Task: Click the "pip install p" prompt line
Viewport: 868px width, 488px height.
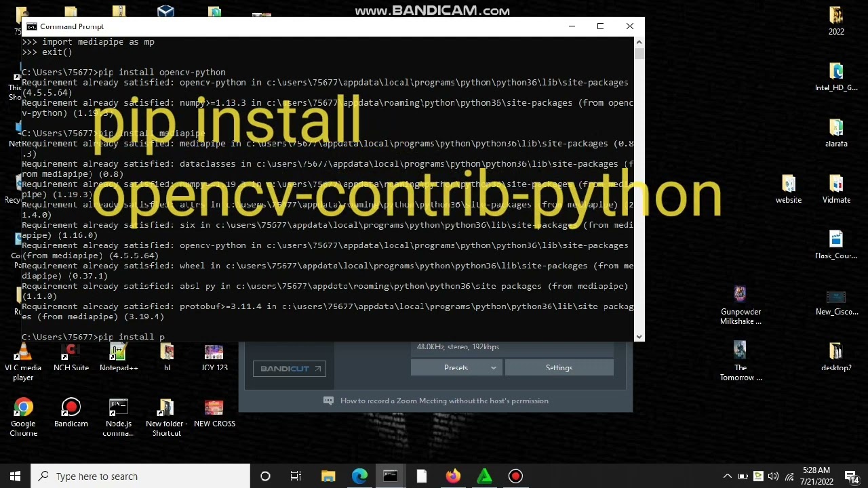Action: click(93, 337)
